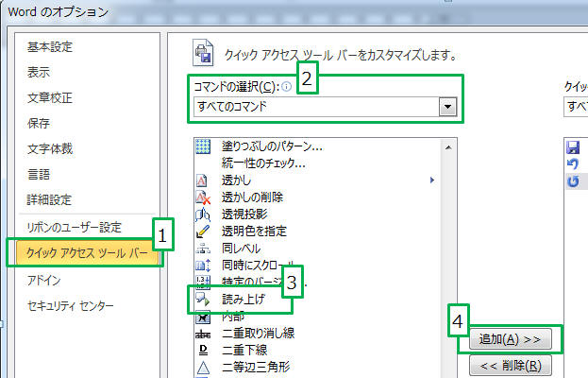Select 透かしの削除 command
The height and width of the screenshot is (378, 588).
252,198
